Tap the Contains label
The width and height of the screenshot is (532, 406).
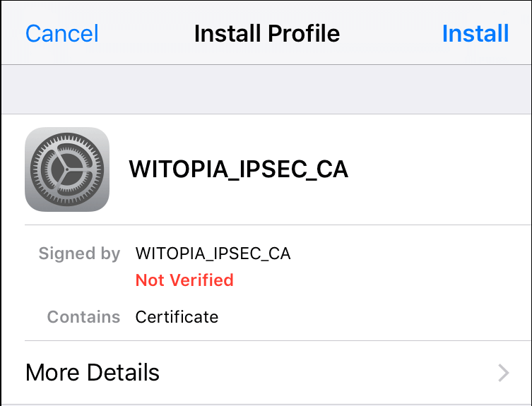pyautogui.click(x=83, y=317)
